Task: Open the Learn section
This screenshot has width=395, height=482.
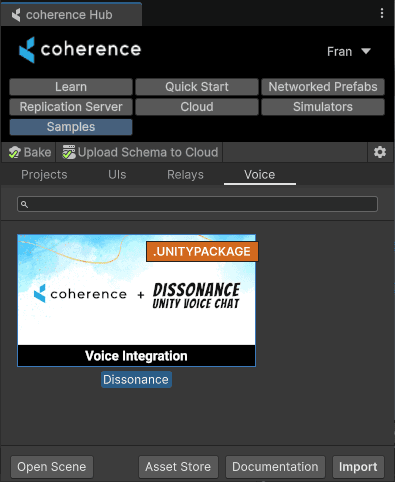Action: [x=71, y=87]
